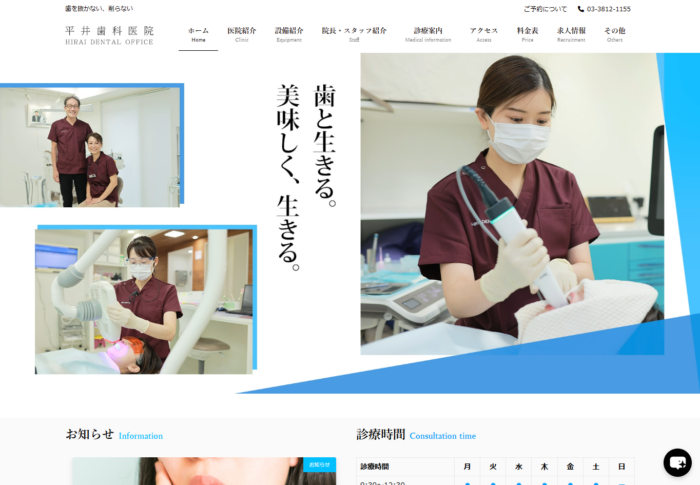Image resolution: width=700 pixels, height=485 pixels.
Task: Select 求人情報 Recruitment in navigation
Action: [571, 35]
